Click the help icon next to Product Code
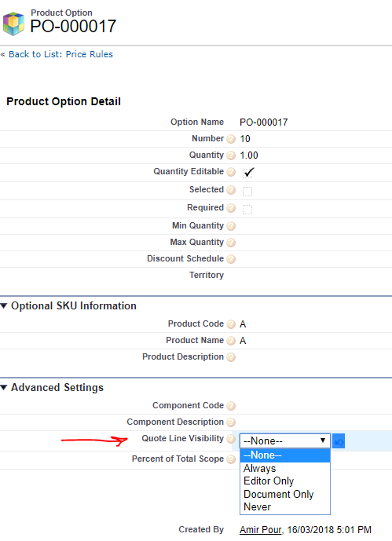 coord(231,324)
